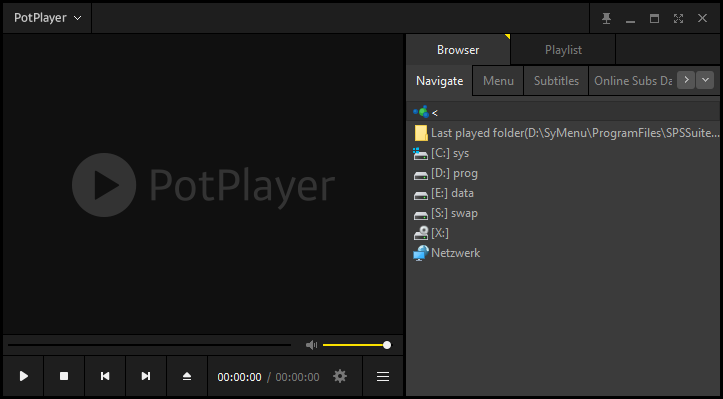This screenshot has width=723, height=399.
Task: Select the Menu sub-tab
Action: (498, 81)
